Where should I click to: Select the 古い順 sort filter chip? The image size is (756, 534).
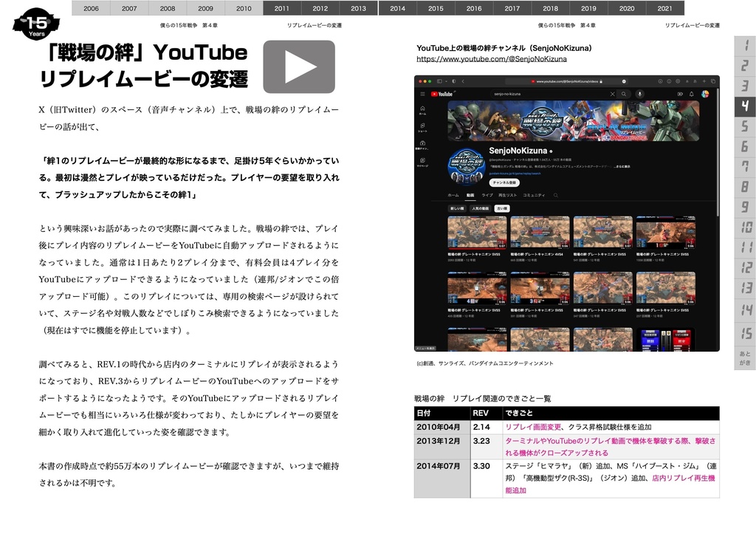pyautogui.click(x=502, y=208)
